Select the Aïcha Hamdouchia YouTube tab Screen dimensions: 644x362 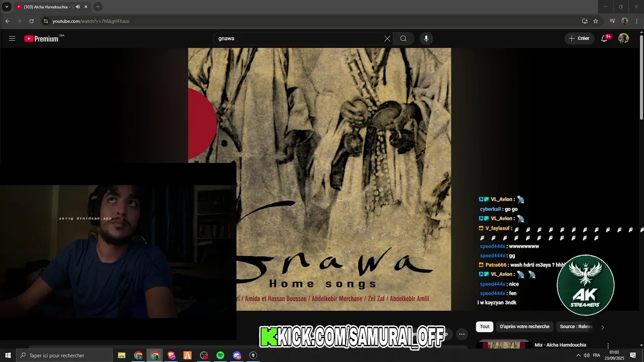coord(52,7)
